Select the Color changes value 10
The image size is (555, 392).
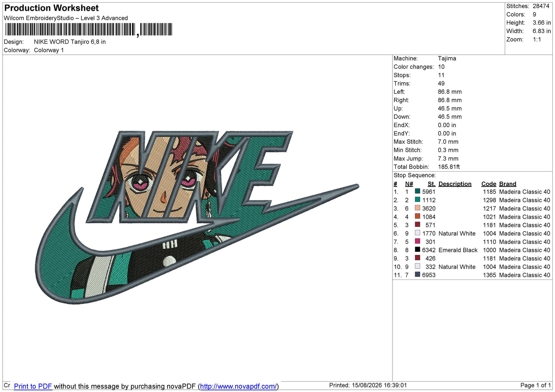point(441,67)
